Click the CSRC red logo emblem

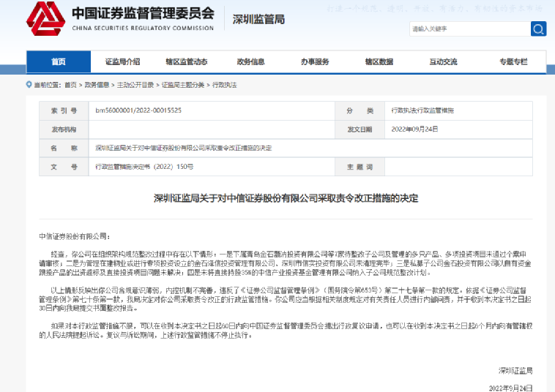(45, 19)
